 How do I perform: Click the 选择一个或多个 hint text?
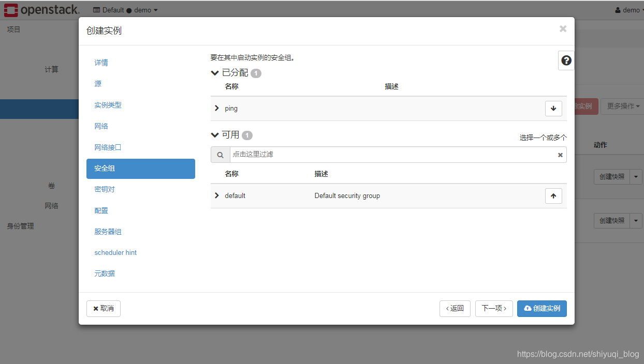pyautogui.click(x=543, y=138)
